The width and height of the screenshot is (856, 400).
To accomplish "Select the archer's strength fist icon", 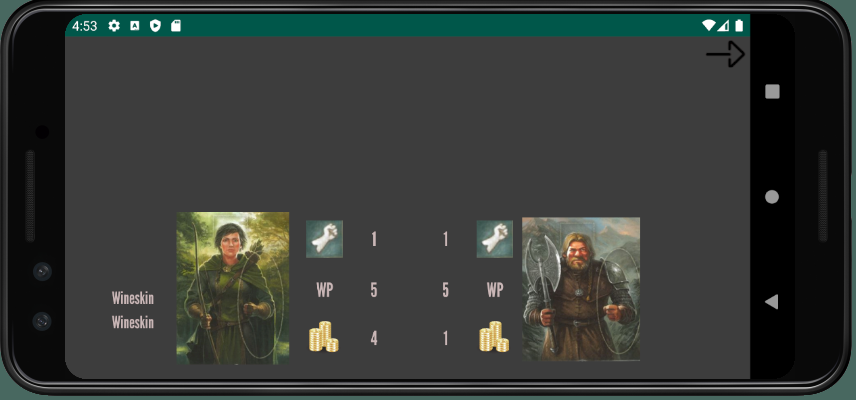I will coord(324,239).
